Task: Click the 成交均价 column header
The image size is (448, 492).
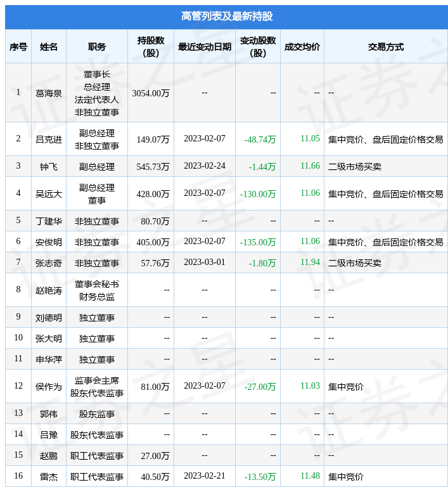Action: pyautogui.click(x=302, y=47)
